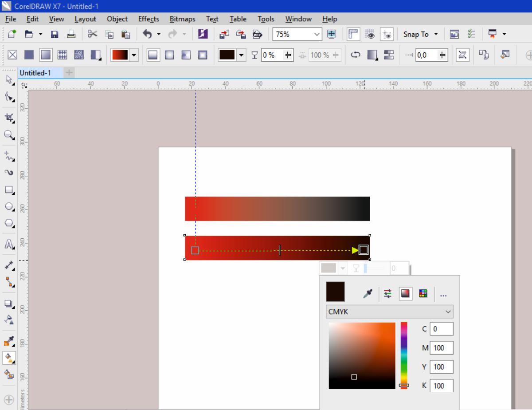532x410 pixels.
Task: Expand the CMYK color model dropdown
Action: (x=448, y=312)
